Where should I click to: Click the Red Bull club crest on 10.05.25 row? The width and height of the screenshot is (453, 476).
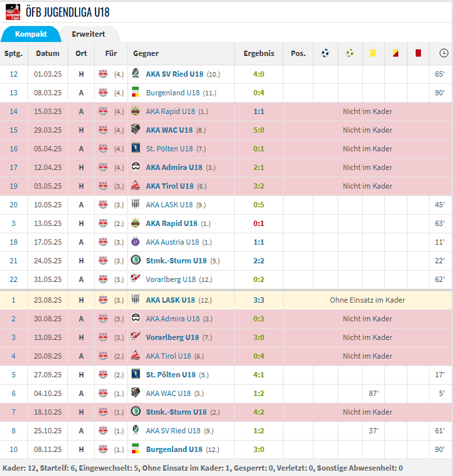coord(103,205)
